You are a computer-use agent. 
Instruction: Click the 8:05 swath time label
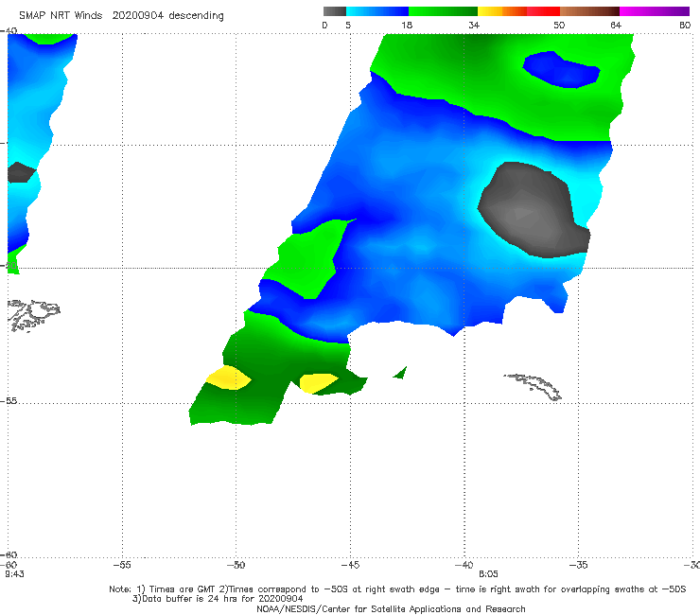[x=488, y=574]
